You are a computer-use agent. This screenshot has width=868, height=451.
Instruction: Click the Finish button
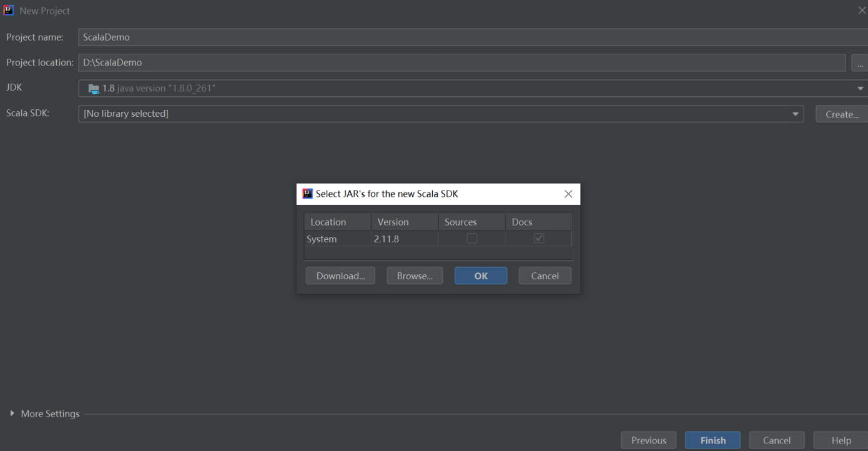[x=713, y=440]
